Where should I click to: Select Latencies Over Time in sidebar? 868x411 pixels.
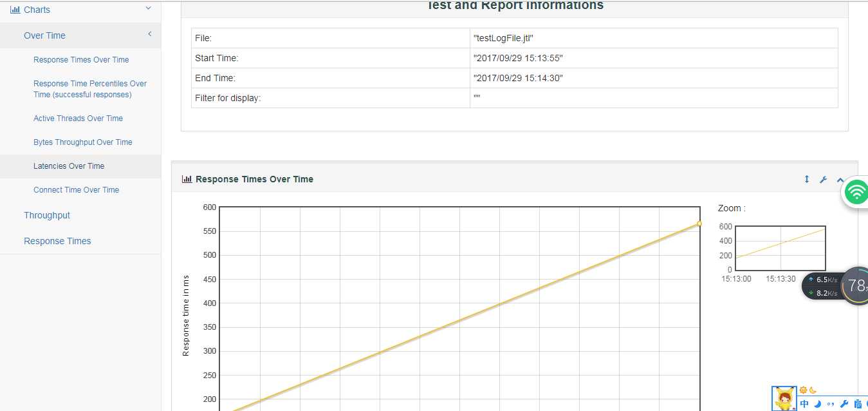(x=69, y=166)
